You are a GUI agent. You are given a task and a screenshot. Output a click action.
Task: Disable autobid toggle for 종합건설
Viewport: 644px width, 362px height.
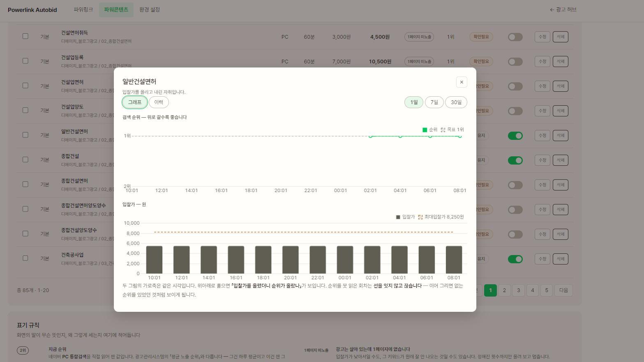(515, 160)
